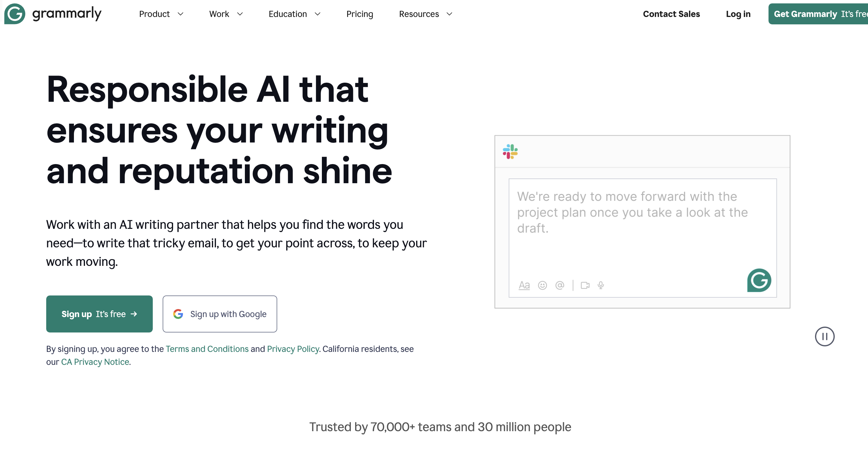The image size is (868, 454).
Task: Click the emoji smiley face icon
Action: pos(543,284)
